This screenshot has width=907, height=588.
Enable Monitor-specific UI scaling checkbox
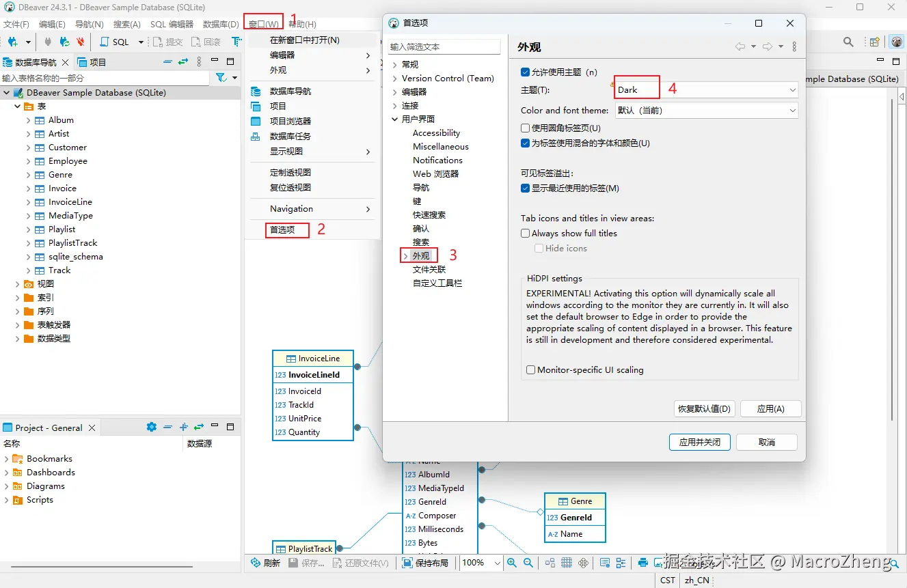(530, 369)
